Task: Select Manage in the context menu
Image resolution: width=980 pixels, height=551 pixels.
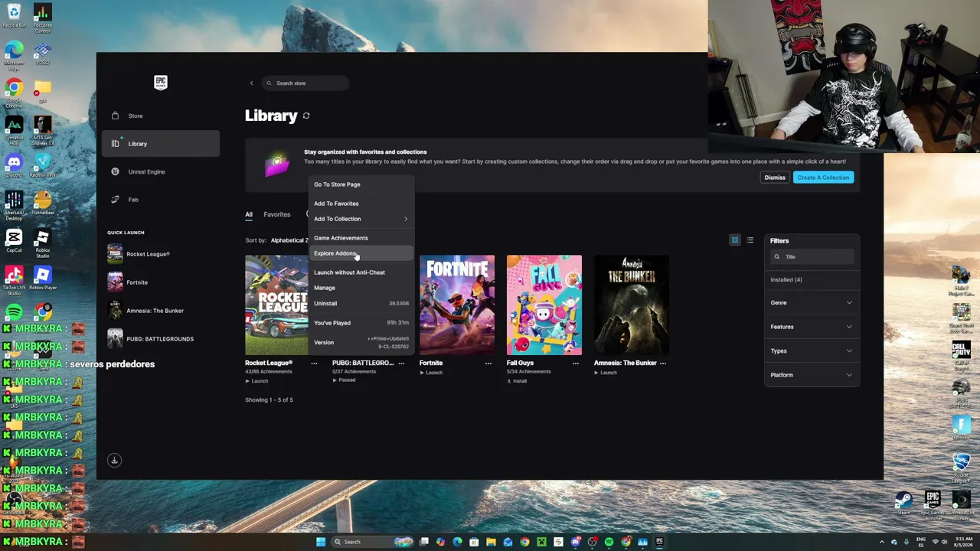Action: (x=361, y=288)
